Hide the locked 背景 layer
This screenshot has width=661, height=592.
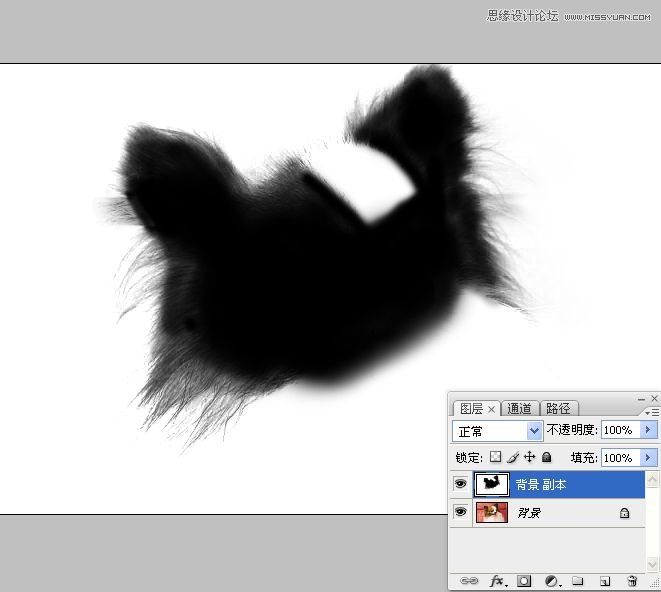pos(460,512)
